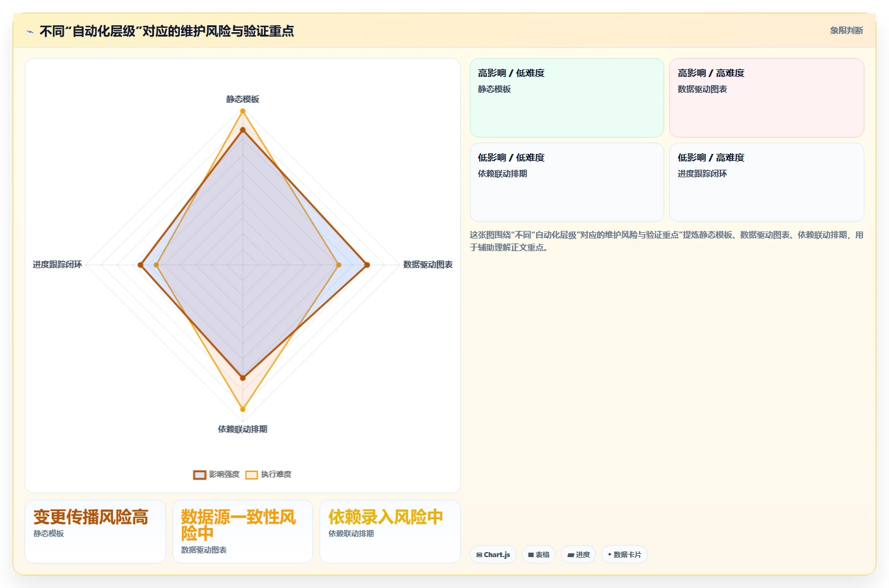Click the 执行难度 legend label
The height and width of the screenshot is (588, 889).
point(276,474)
